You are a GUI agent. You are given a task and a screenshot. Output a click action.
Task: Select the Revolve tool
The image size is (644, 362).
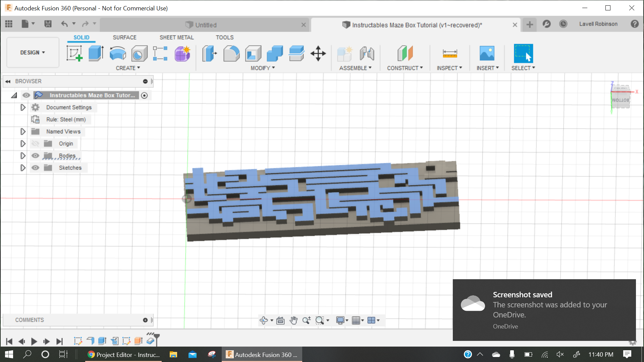coord(118,53)
